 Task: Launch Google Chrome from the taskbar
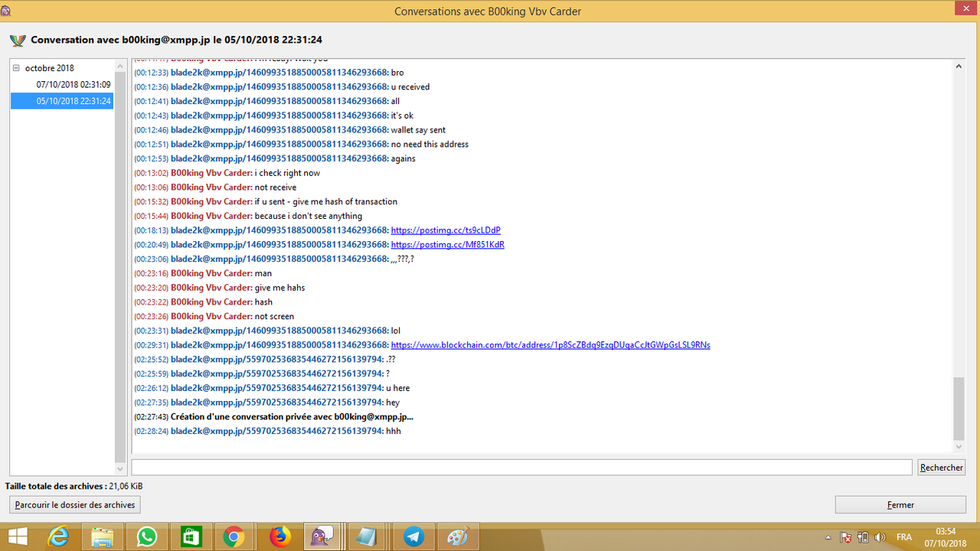click(234, 537)
